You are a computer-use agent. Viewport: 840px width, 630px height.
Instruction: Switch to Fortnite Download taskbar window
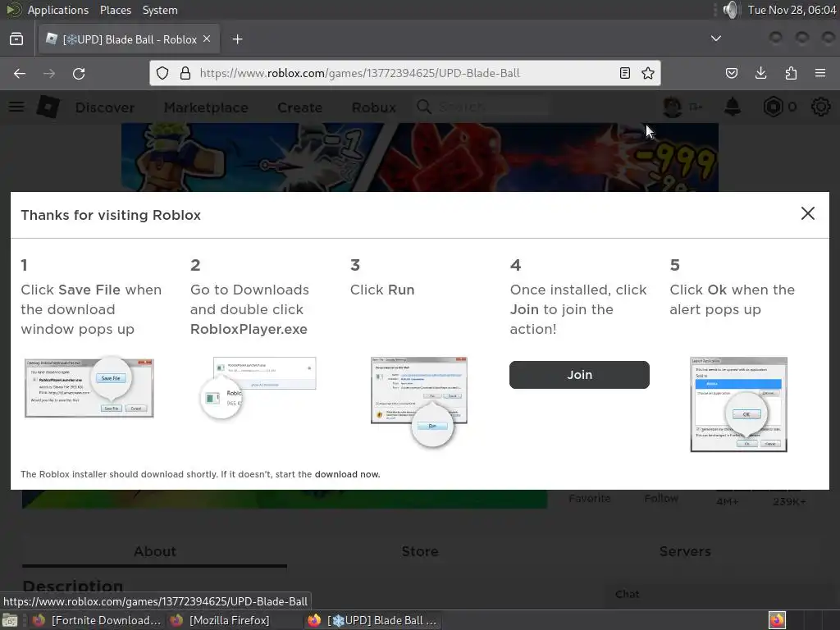click(x=97, y=620)
